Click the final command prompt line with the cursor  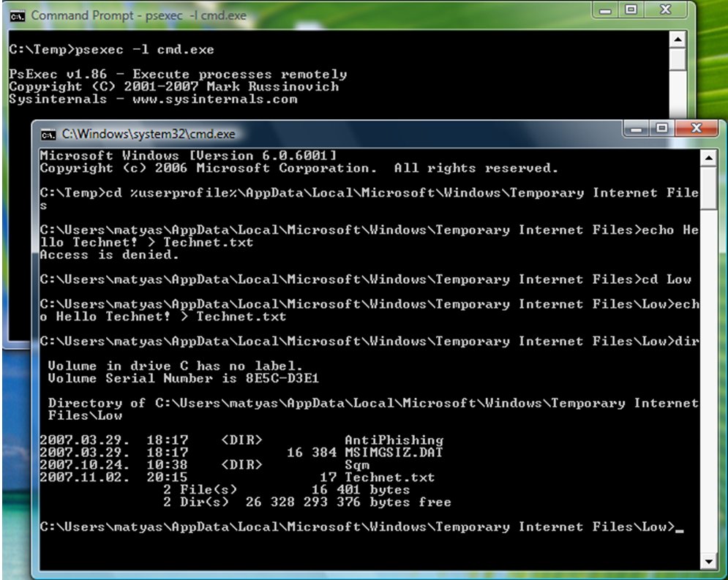click(361, 527)
